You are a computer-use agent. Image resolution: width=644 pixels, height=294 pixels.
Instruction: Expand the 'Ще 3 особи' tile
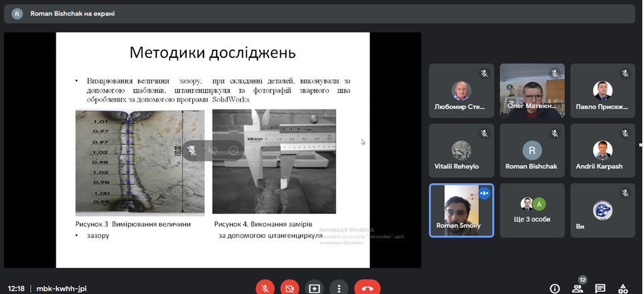point(531,210)
